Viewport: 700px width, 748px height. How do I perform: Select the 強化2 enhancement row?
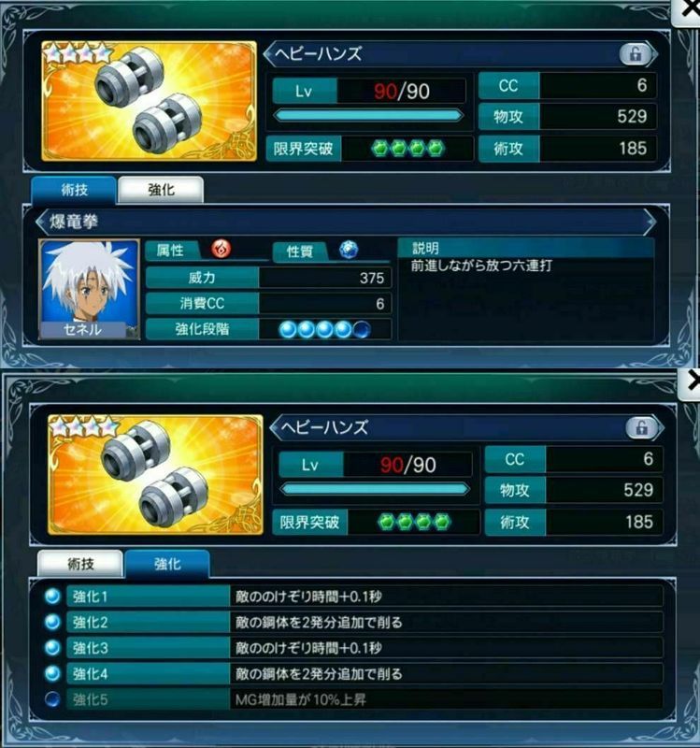point(353,622)
